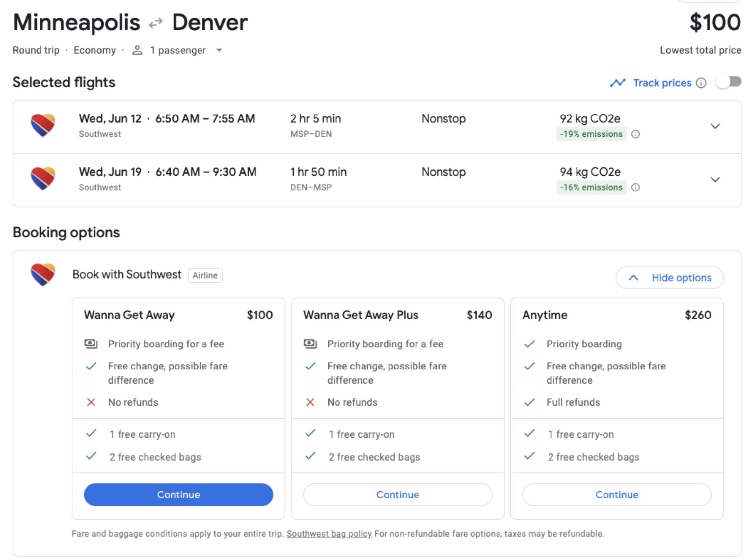Continue with the Anytime fare
Image resolution: width=752 pixels, height=560 pixels.
617,495
